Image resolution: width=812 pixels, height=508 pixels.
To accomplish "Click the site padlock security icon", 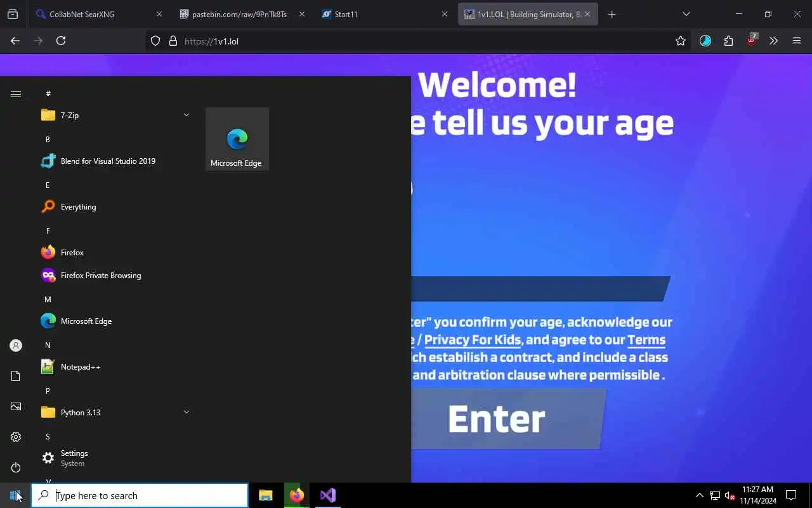I will coord(173,41).
